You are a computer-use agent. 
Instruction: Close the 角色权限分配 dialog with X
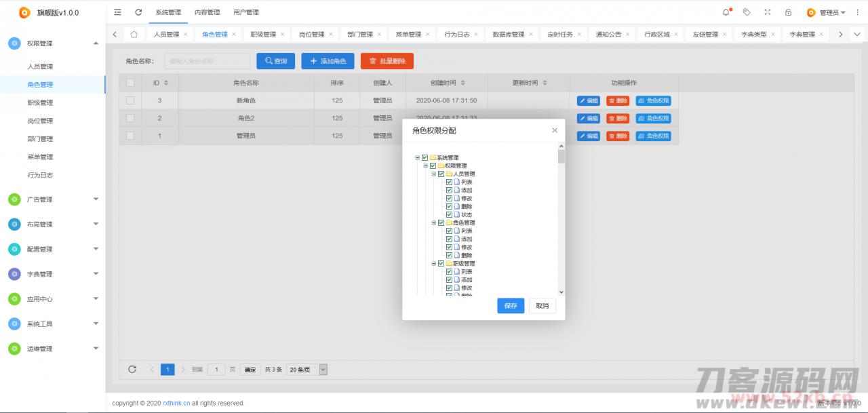[555, 130]
